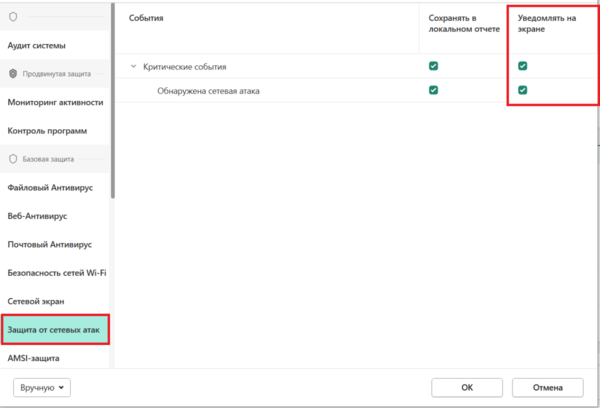
Task: Uncheck local report for Критические события
Action: pos(433,66)
